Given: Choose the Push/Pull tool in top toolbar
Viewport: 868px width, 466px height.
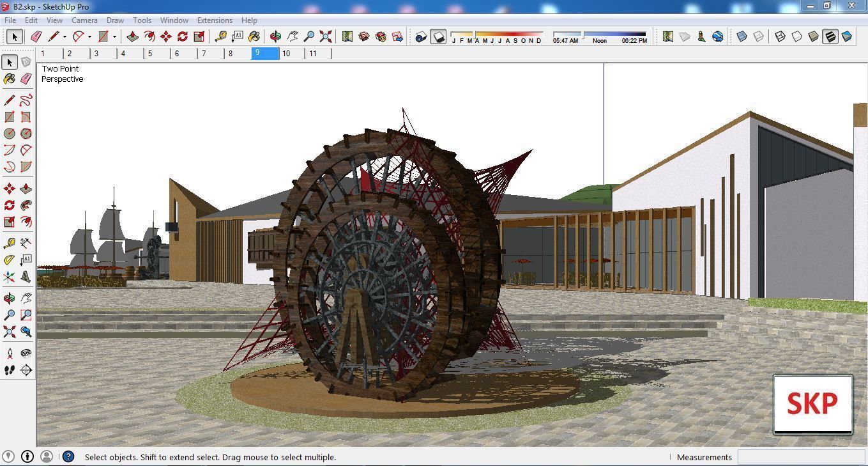Looking at the screenshot, I should [132, 36].
